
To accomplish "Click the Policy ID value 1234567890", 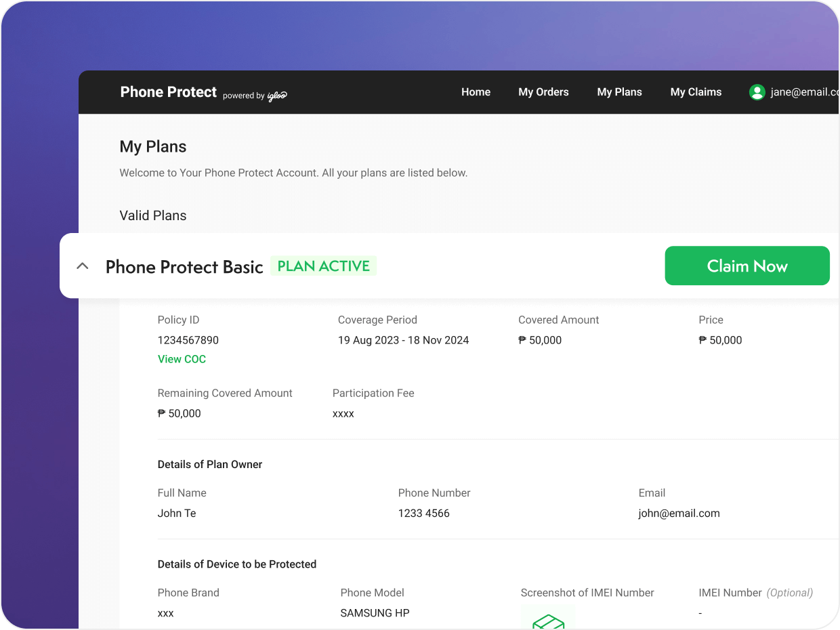I will coord(188,340).
